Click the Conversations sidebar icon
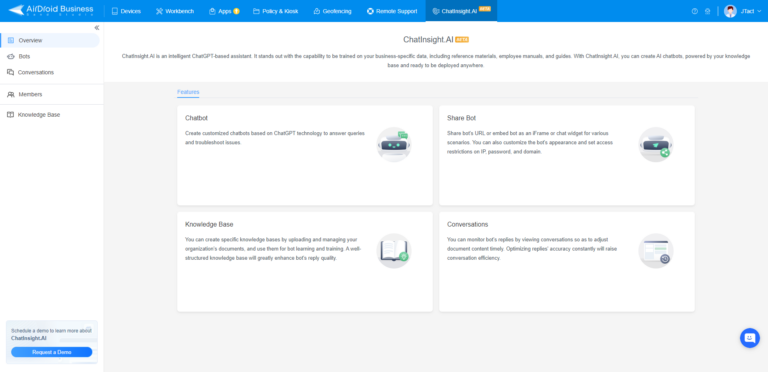 coord(10,72)
